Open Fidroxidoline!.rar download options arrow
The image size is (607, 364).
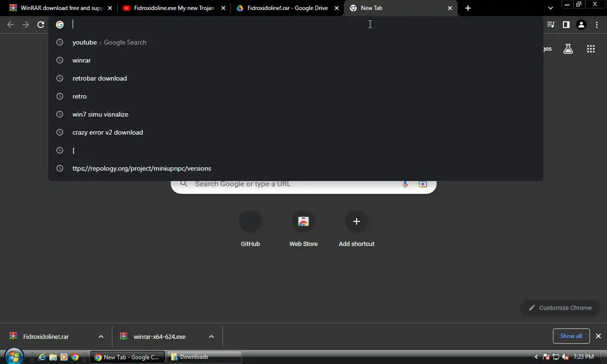click(101, 337)
